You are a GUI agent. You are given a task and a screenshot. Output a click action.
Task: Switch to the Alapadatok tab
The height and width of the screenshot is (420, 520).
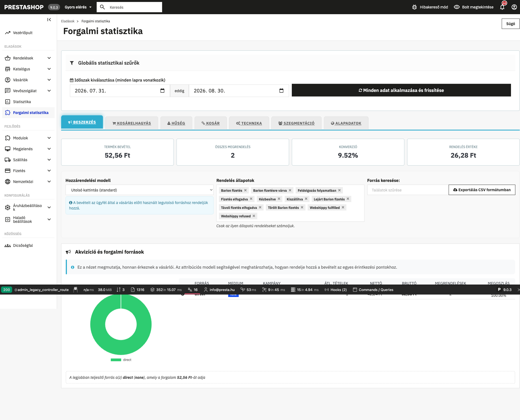pyautogui.click(x=346, y=123)
